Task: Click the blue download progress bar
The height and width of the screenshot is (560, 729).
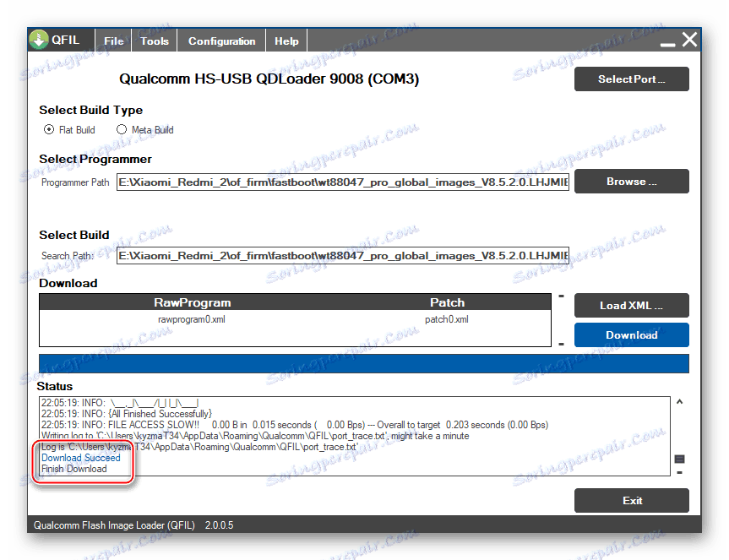Action: coord(363,363)
